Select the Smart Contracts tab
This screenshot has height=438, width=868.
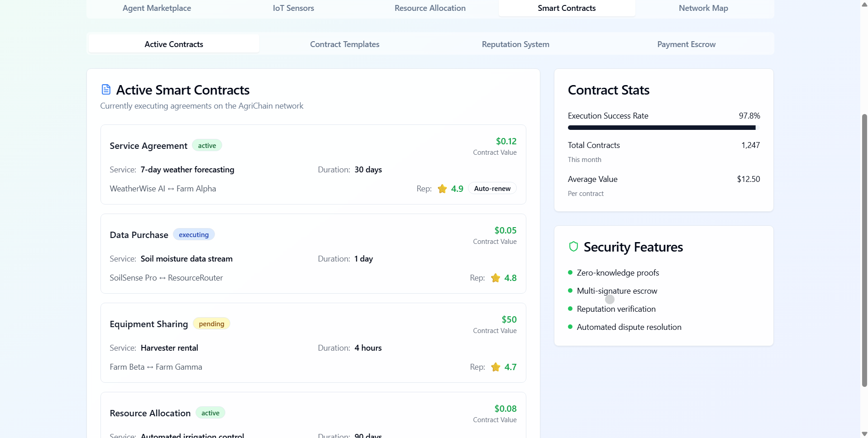click(567, 8)
